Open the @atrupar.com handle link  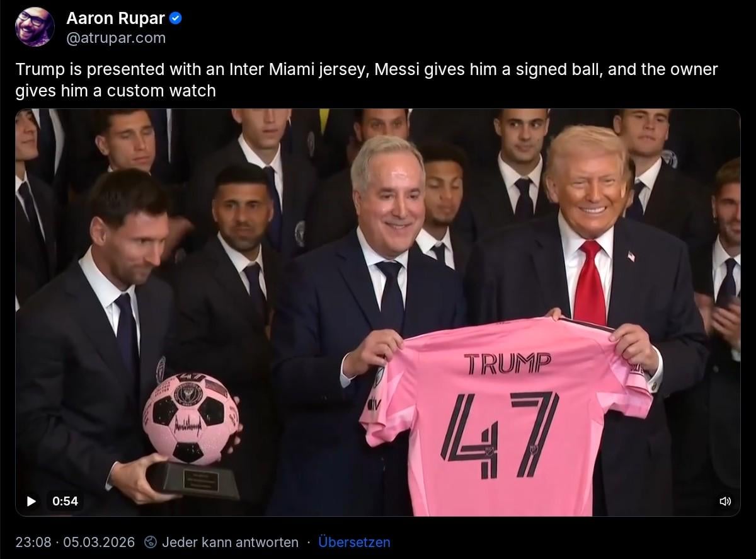116,38
